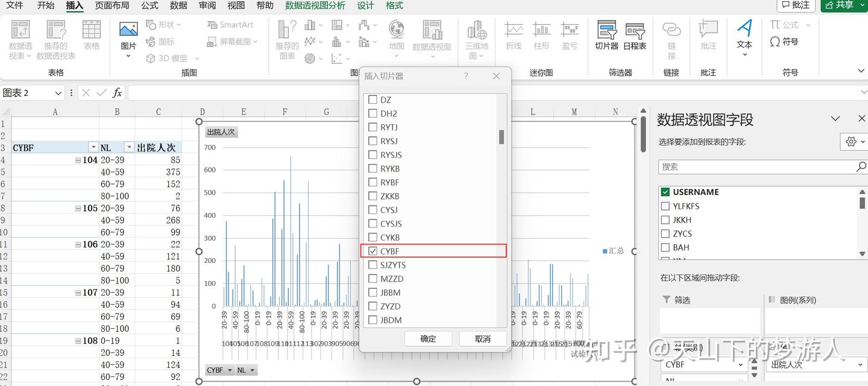Check the DZ field checkbox

pyautogui.click(x=373, y=100)
